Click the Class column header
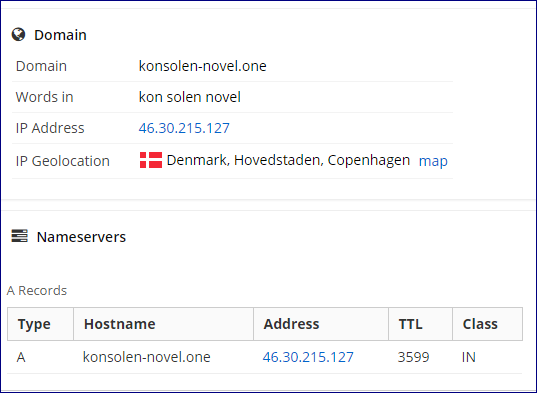The image size is (537, 393). coord(487,324)
